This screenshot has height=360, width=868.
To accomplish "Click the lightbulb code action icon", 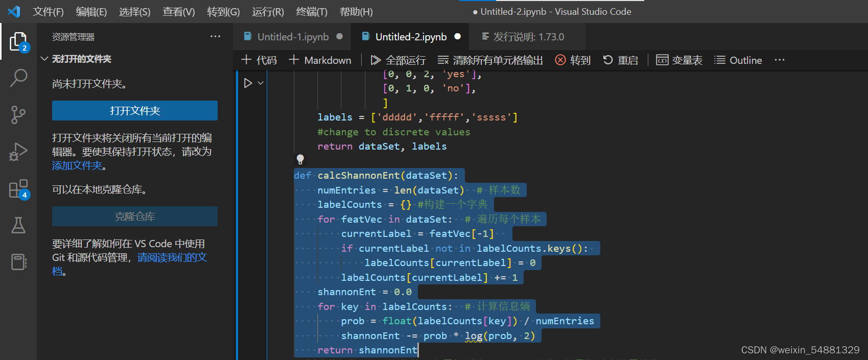I will (x=300, y=159).
